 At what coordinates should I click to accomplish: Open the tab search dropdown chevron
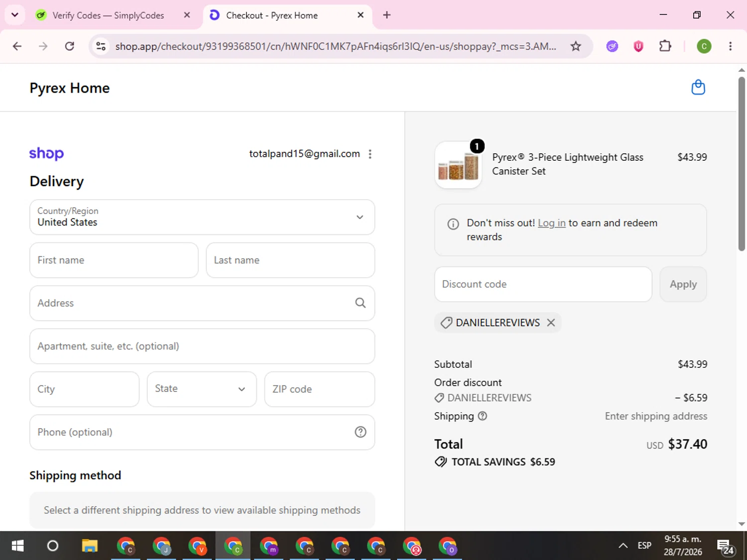[15, 15]
